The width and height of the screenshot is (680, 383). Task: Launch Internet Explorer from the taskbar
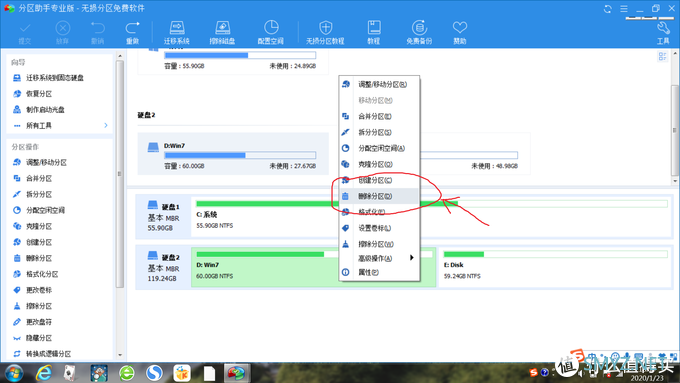coord(43,373)
